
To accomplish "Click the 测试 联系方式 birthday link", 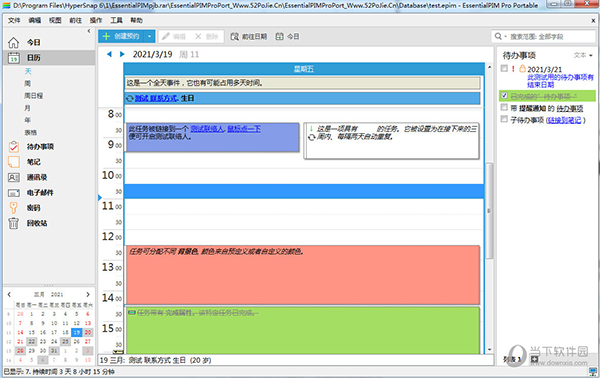I will [x=156, y=98].
